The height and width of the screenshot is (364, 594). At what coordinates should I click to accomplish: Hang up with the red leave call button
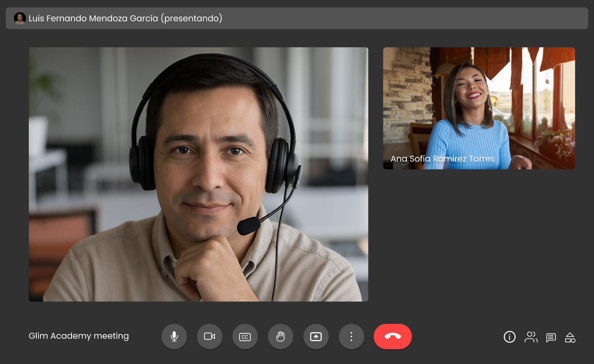click(393, 336)
